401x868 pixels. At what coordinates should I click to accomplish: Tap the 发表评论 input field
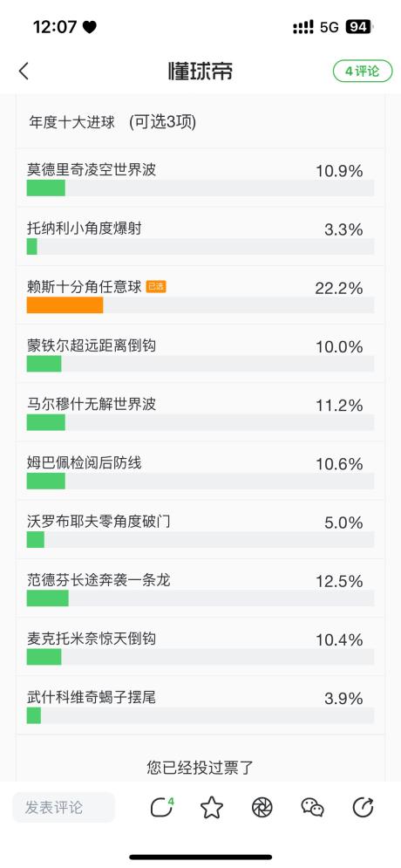(64, 807)
